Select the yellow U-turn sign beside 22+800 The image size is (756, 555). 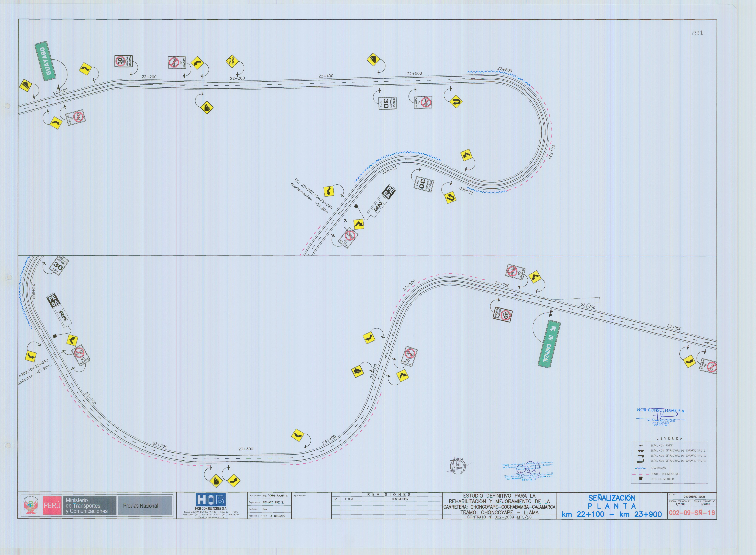pyautogui.click(x=451, y=198)
